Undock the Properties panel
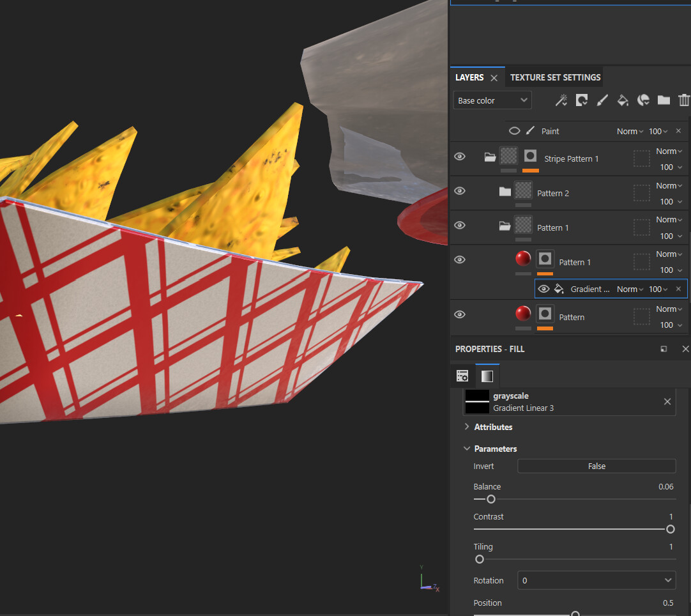 click(x=664, y=349)
